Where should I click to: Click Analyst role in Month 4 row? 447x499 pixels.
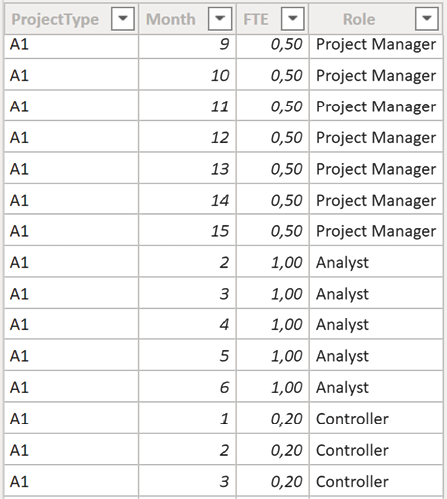(342, 325)
